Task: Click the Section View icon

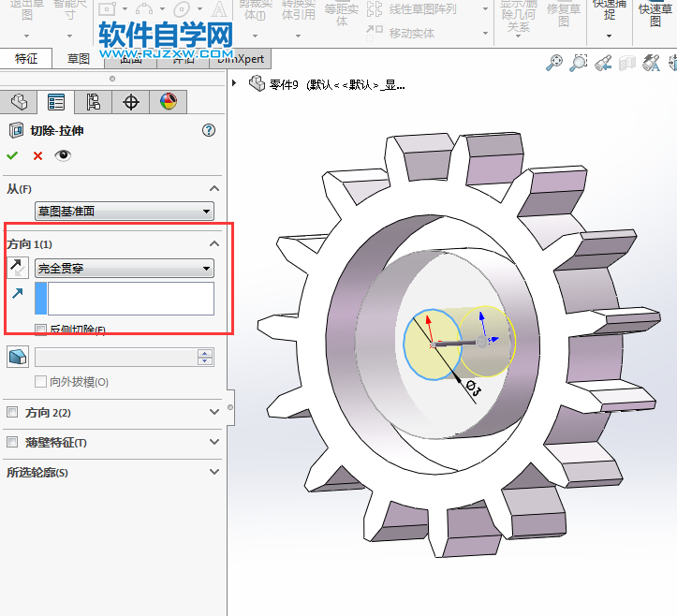Action: 627,63
